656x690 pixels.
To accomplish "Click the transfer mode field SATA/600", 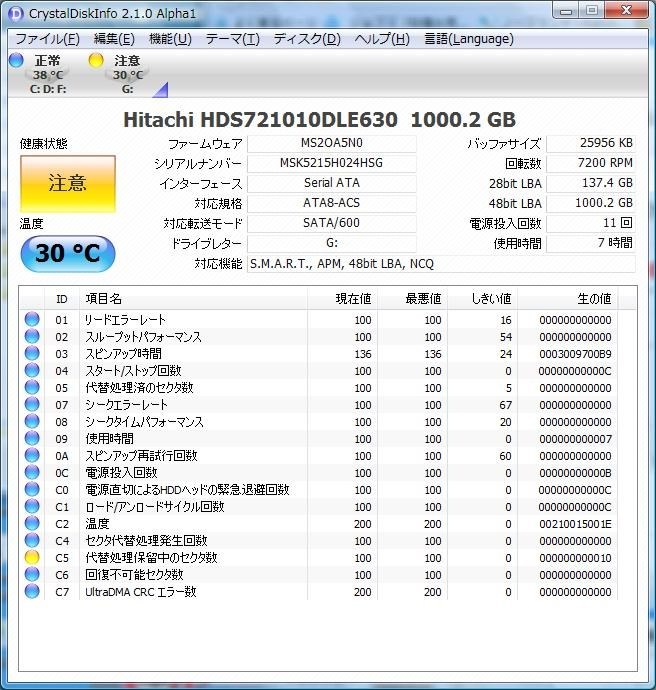I will [x=332, y=223].
